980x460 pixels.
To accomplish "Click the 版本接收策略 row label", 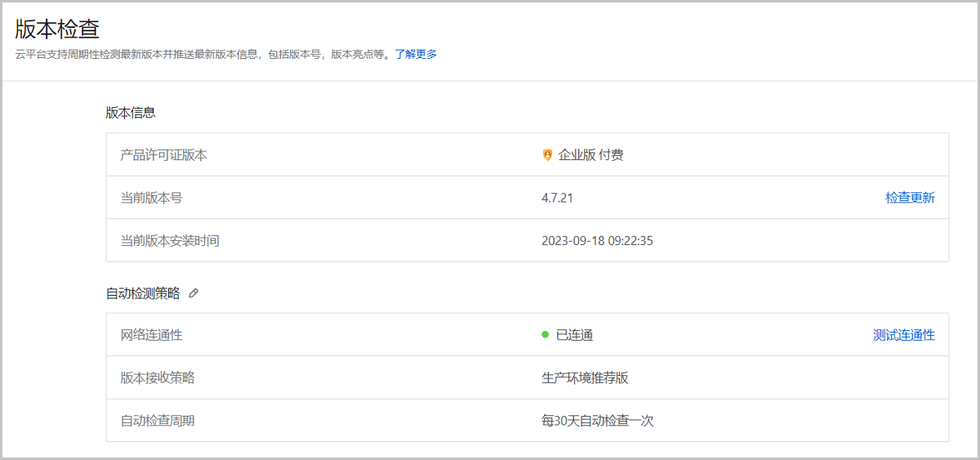I will point(157,377).
